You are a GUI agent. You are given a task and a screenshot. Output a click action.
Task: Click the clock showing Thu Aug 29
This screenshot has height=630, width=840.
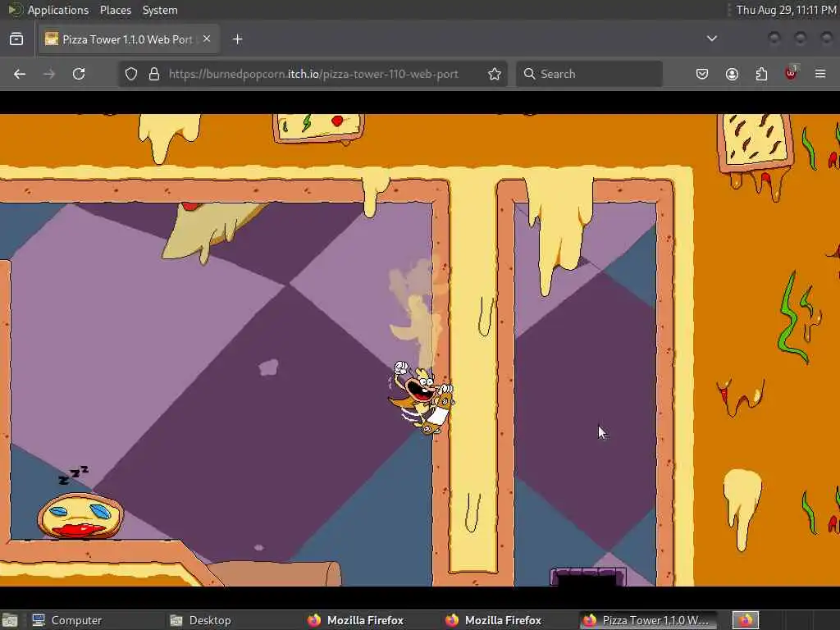pyautogui.click(x=786, y=10)
